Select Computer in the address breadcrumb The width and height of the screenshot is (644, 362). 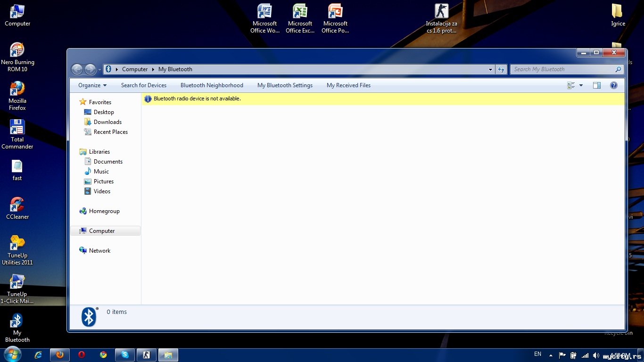click(x=135, y=69)
